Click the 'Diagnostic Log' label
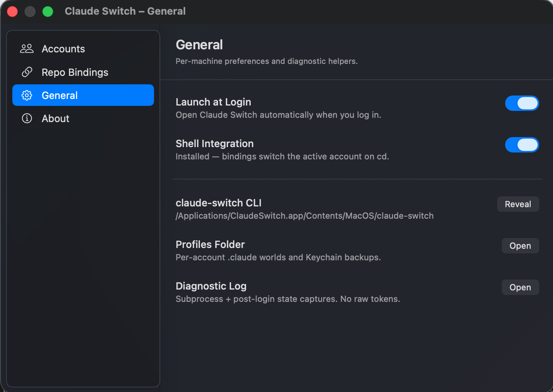553x392 pixels. pyautogui.click(x=211, y=286)
